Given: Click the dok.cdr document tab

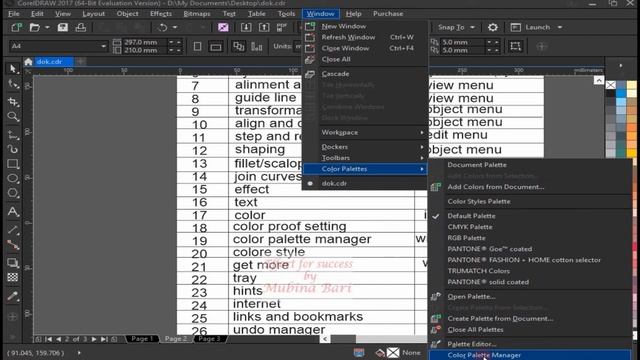Looking at the screenshot, I should pos(53,62).
